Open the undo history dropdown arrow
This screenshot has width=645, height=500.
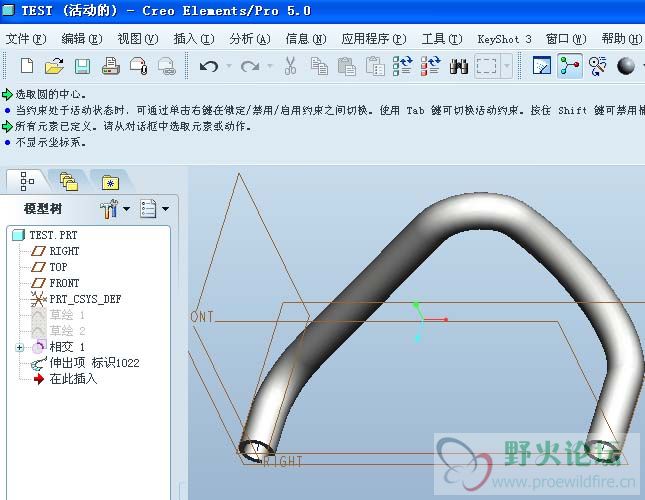pos(229,65)
